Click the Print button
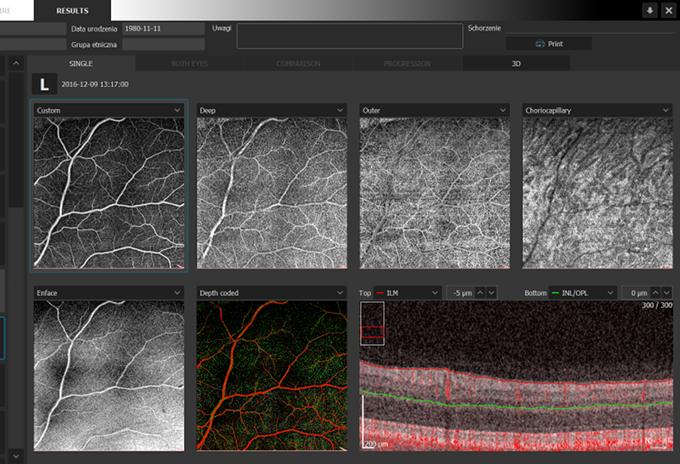680x464 pixels. 548,44
